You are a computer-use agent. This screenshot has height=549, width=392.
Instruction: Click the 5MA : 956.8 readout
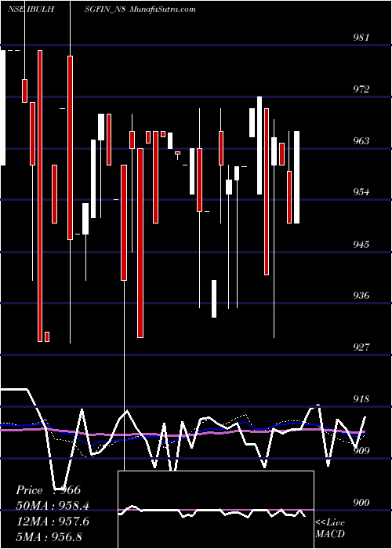(x=49, y=536)
